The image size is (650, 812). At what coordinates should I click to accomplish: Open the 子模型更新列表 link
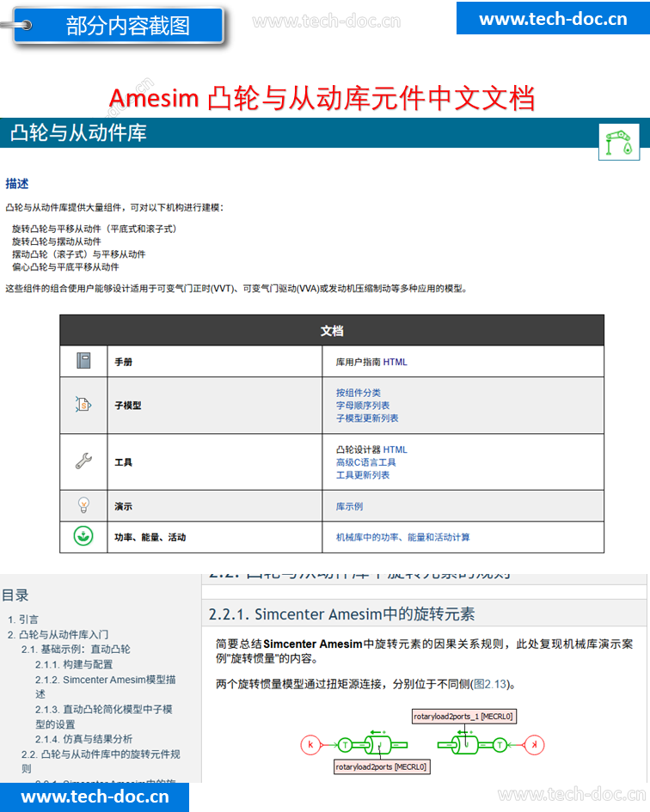click(x=367, y=418)
